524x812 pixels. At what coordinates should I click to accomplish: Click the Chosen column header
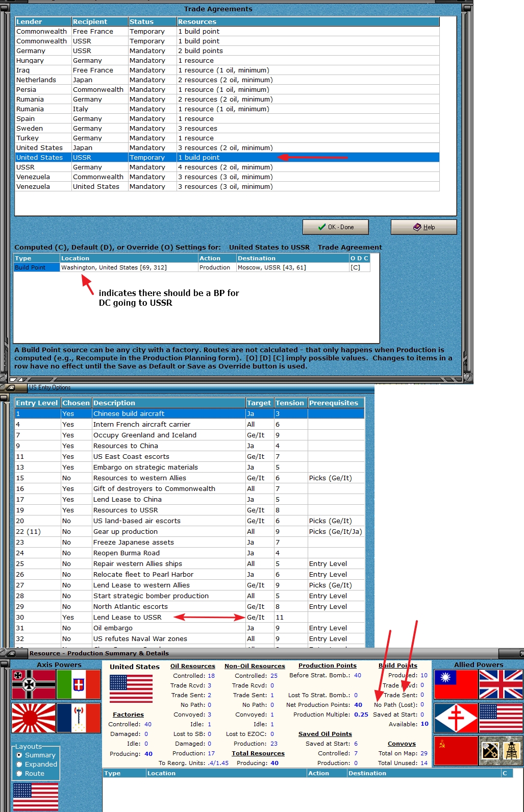click(x=76, y=403)
